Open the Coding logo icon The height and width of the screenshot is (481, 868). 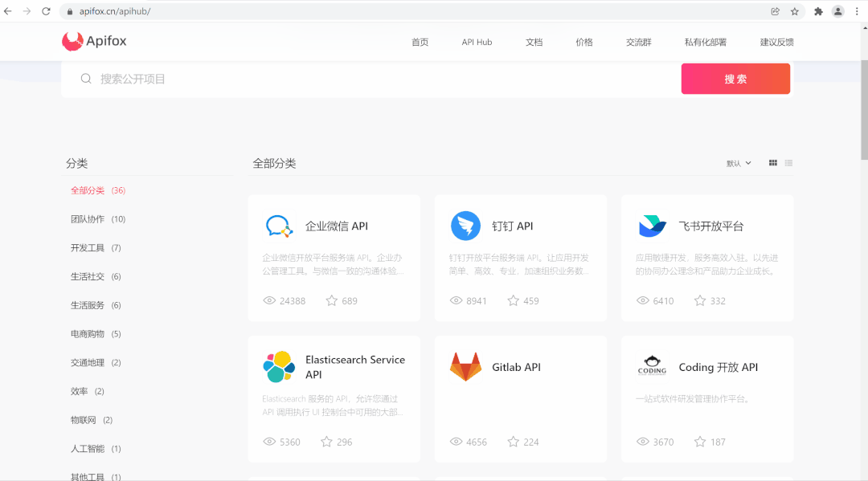coord(652,366)
